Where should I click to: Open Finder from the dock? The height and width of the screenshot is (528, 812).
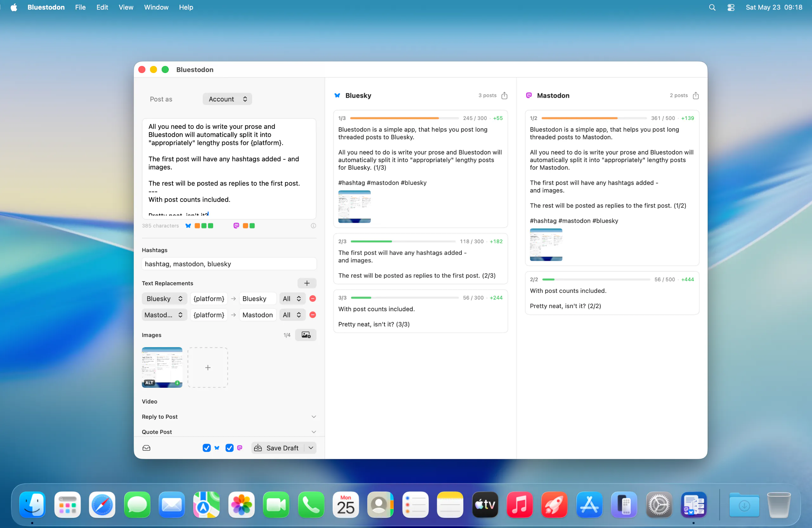[32, 505]
